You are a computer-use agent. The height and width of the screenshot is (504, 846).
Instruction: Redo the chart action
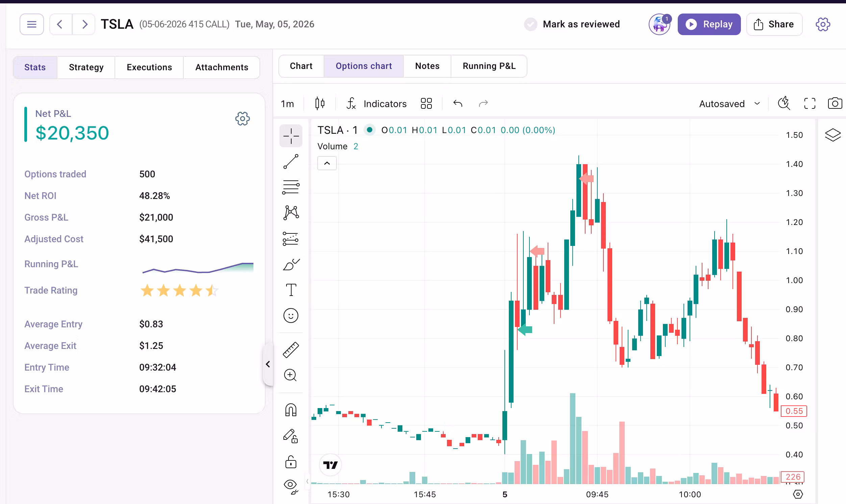click(x=483, y=103)
